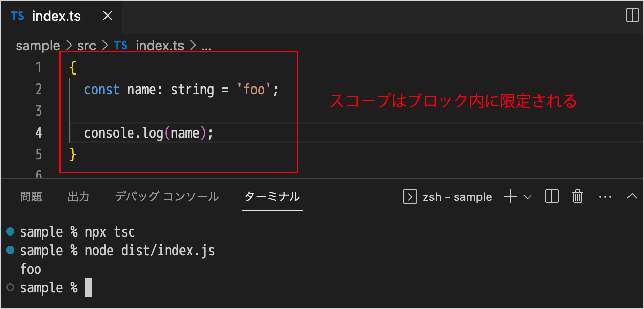Open the デバッグ コンソール tab
This screenshot has width=644, height=309.
(x=167, y=197)
